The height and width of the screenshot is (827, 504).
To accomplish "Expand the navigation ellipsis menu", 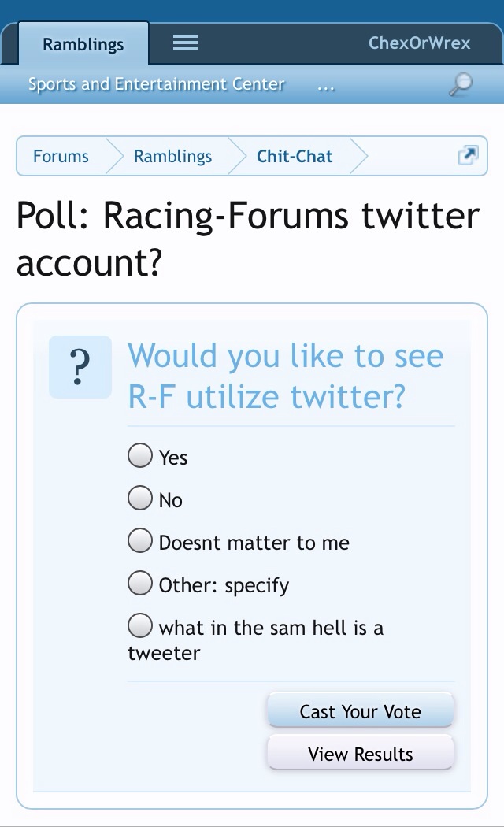I will pos(325,86).
